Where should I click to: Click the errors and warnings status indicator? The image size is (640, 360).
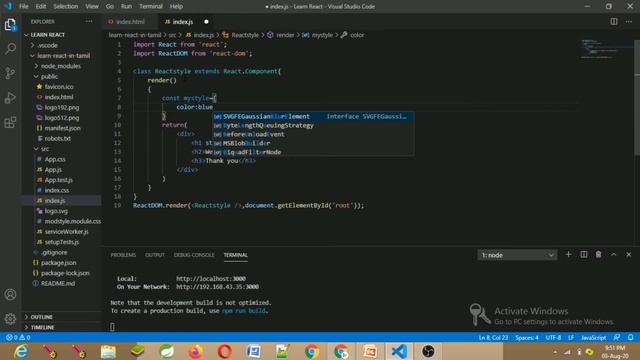click(18, 338)
